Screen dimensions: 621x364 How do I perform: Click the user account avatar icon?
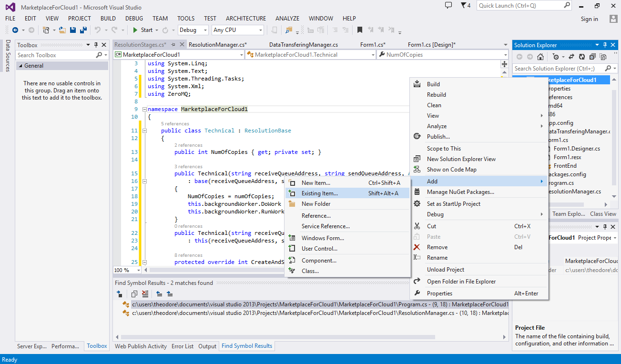pos(613,19)
